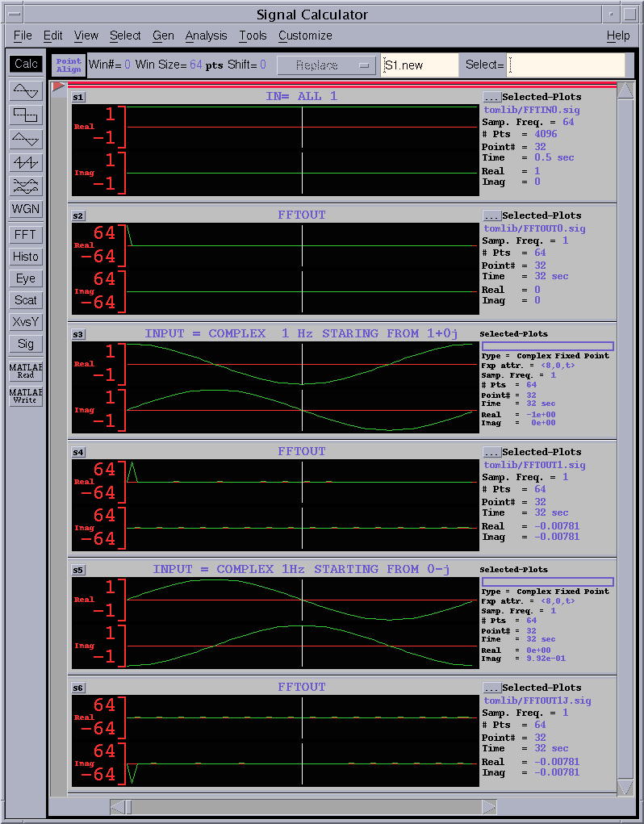The width and height of the screenshot is (644, 824).
Task: Select the overlapping sine waves icon
Action: tap(26, 186)
